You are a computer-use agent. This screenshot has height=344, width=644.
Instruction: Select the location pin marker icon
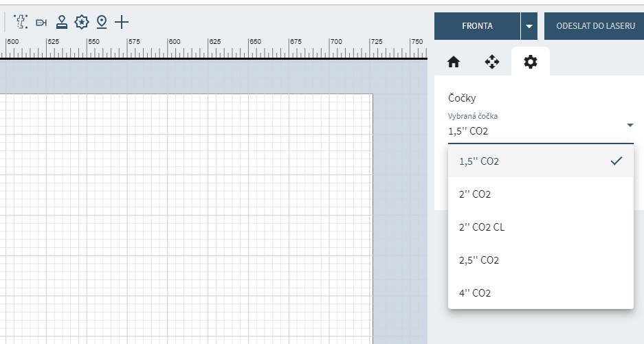tap(102, 22)
